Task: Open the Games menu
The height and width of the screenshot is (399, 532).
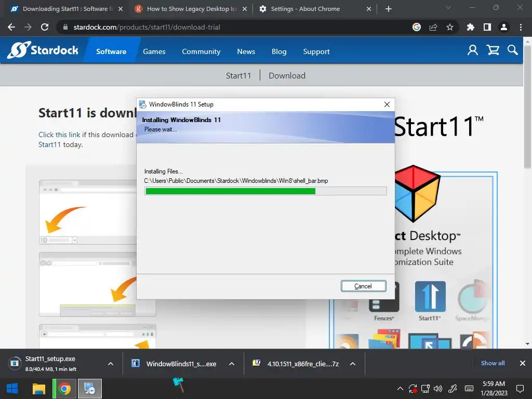Action: pos(154,51)
